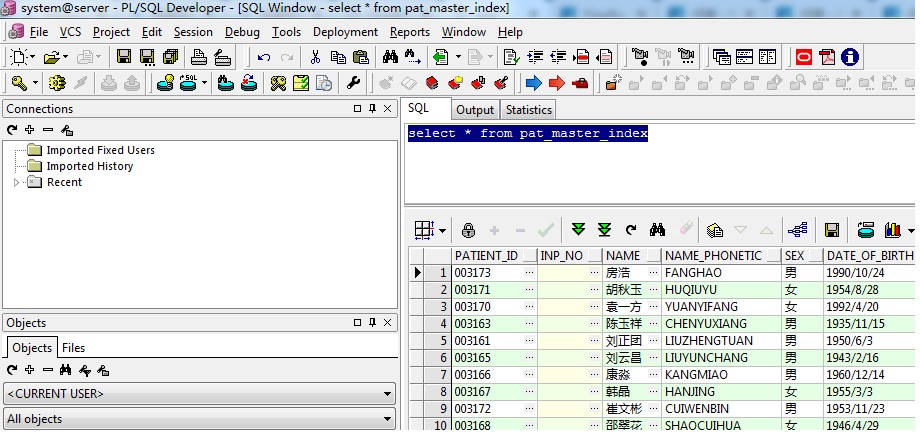Image resolution: width=920 pixels, height=443 pixels.
Task: Open the Session menu
Action: click(193, 32)
